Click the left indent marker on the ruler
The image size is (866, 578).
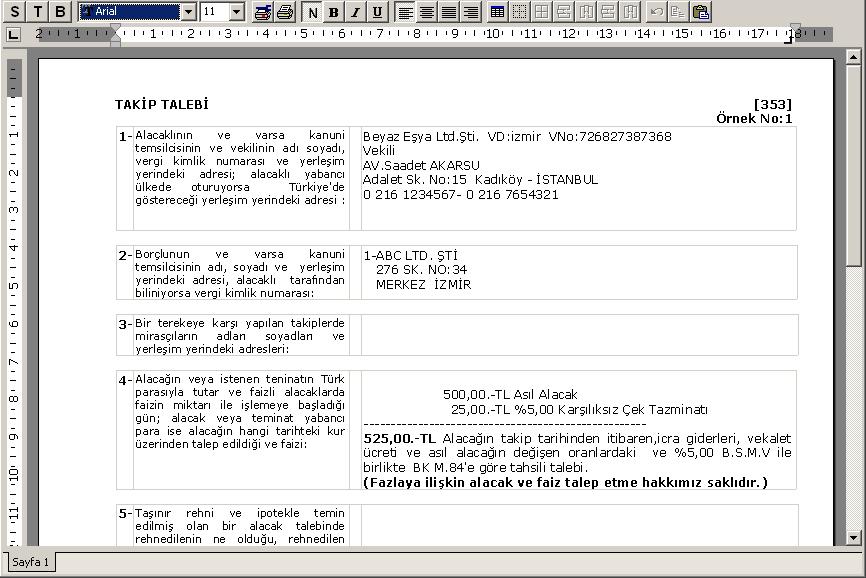coord(115,35)
